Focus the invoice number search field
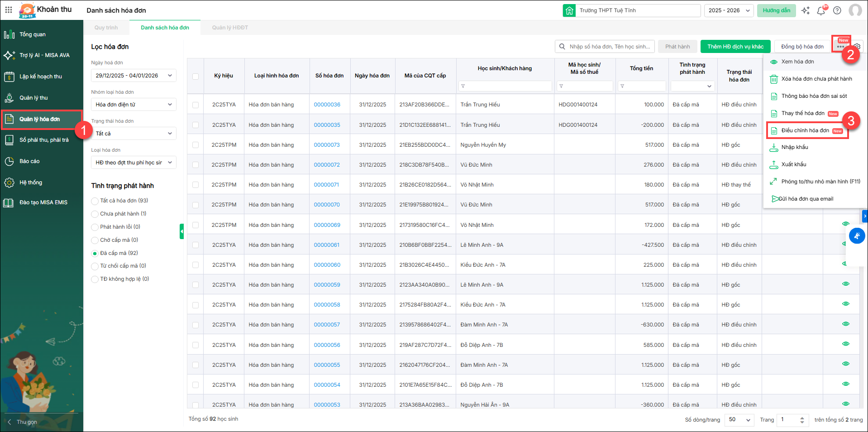The image size is (868, 432). click(x=609, y=47)
